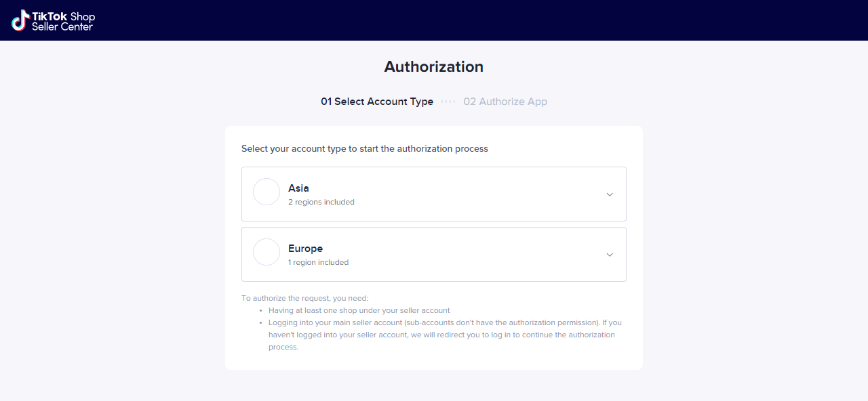Click the 'Select your account type' instruction text
The height and width of the screenshot is (401, 868).
point(365,148)
